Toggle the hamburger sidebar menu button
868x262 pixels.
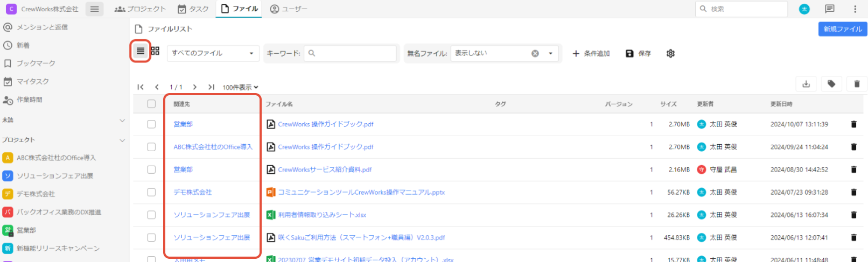click(x=94, y=9)
